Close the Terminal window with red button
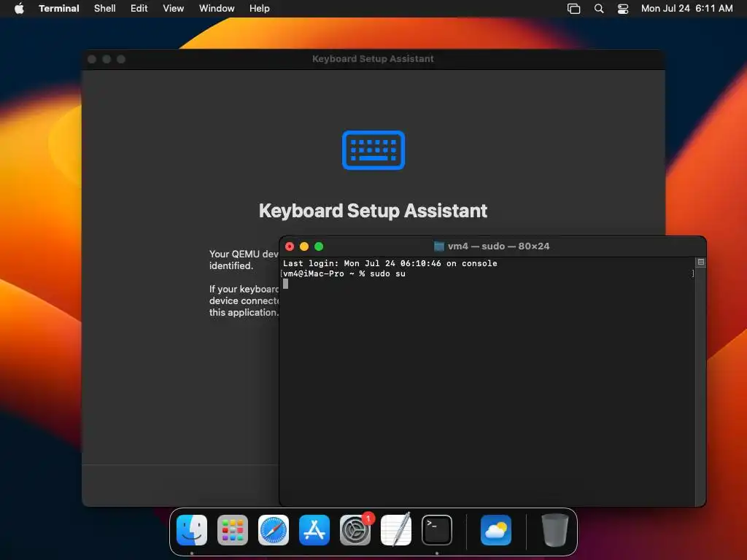 (x=290, y=246)
